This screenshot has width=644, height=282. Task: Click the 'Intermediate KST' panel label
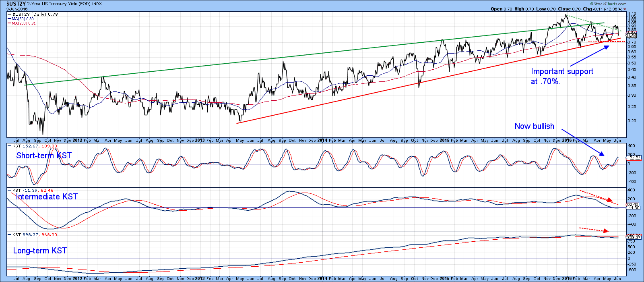[47, 197]
